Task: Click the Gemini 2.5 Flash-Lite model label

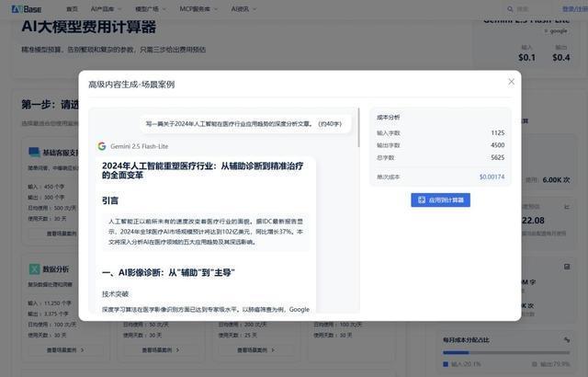Action: 139,146
